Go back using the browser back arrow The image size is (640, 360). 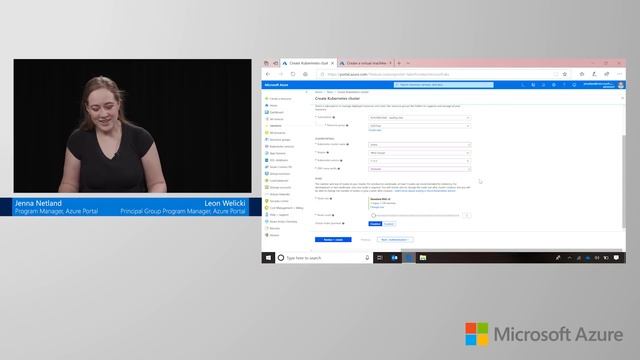(x=268, y=74)
